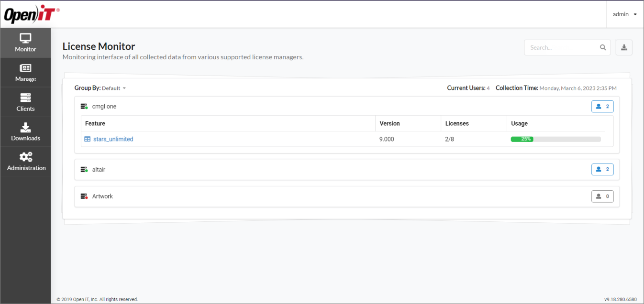Expand the altair license server row
This screenshot has height=304, width=644.
[x=99, y=169]
